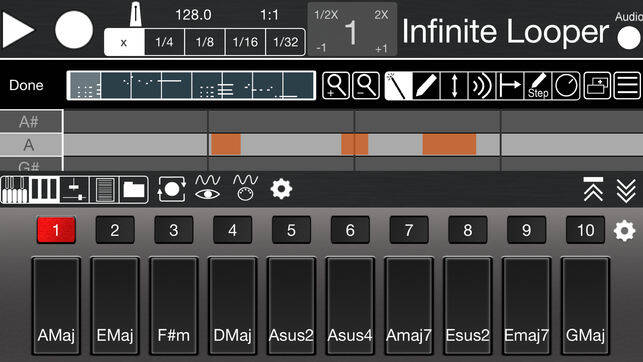
Task: Collapse panel with double down chevron
Action: click(x=626, y=190)
